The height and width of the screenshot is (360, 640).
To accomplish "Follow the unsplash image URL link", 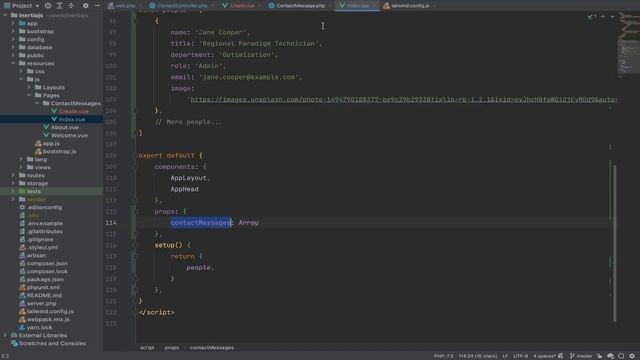I will pyautogui.click(x=403, y=100).
